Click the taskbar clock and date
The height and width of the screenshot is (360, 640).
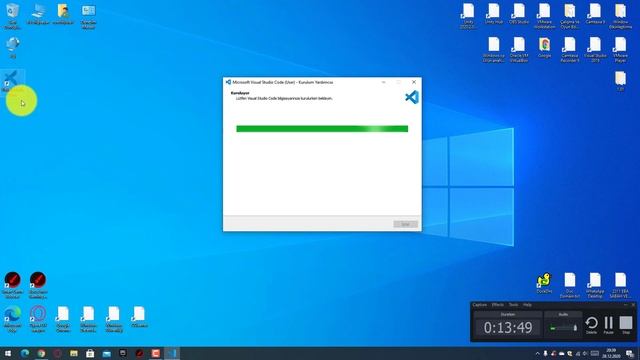point(612,353)
